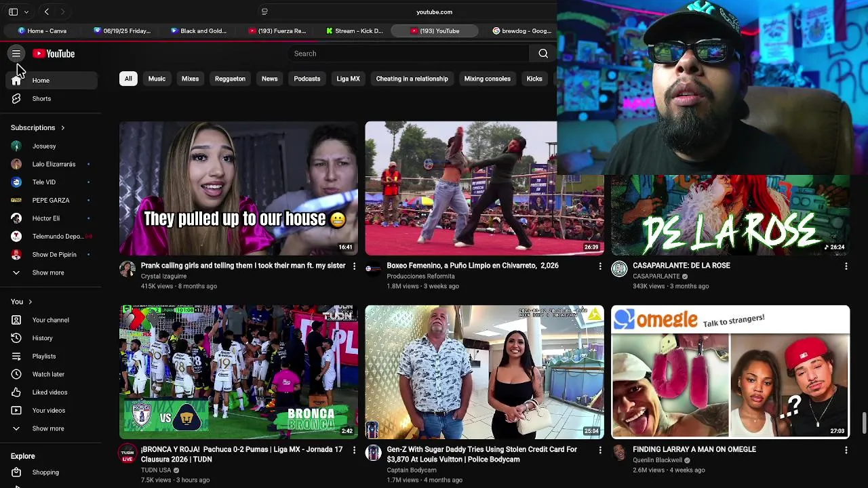
Task: Open options menu for Boxeo Femenino video
Action: click(600, 266)
